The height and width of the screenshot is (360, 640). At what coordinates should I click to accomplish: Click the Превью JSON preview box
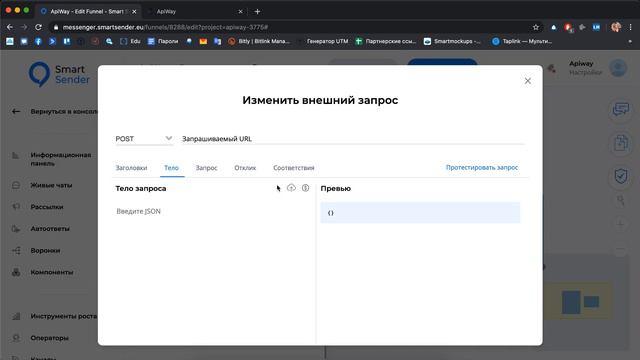point(420,213)
